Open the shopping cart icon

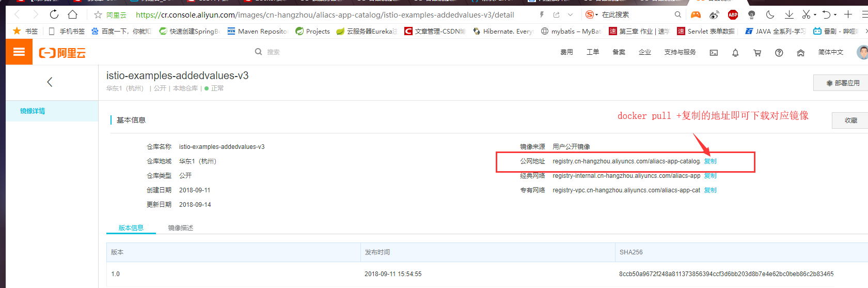coord(757,53)
